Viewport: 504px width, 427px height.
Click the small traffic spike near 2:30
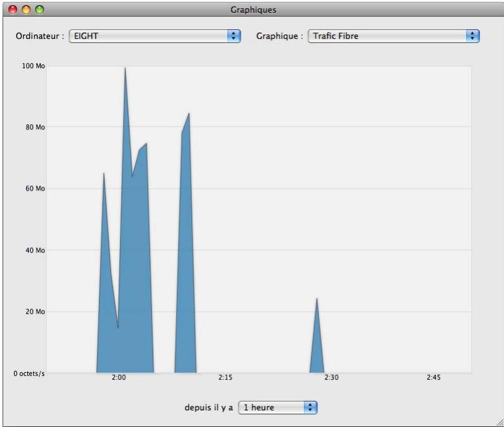tap(317, 340)
